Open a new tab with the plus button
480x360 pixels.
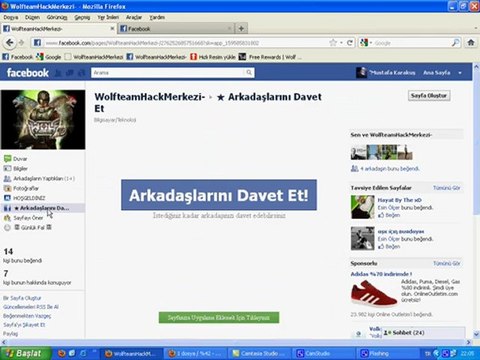(x=241, y=29)
